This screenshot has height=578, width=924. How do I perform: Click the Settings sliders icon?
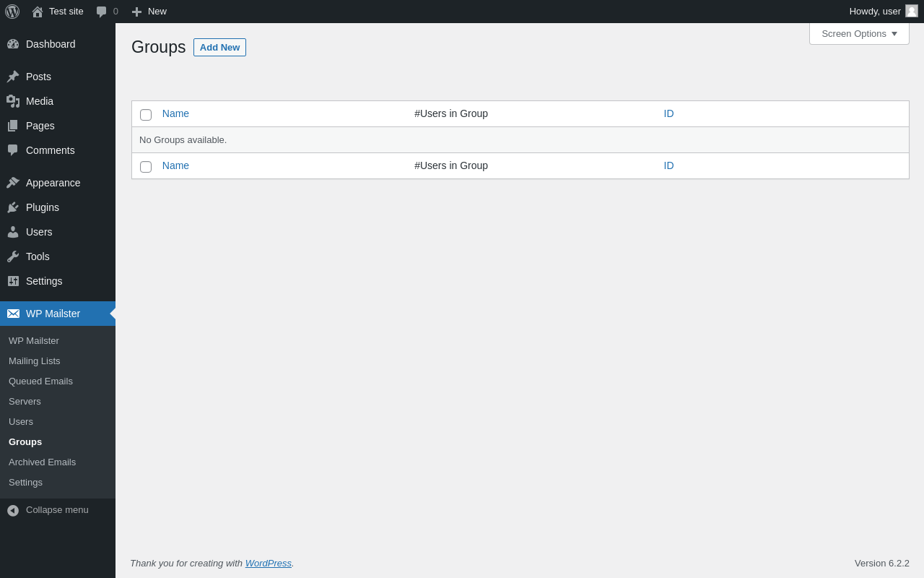pyautogui.click(x=13, y=281)
